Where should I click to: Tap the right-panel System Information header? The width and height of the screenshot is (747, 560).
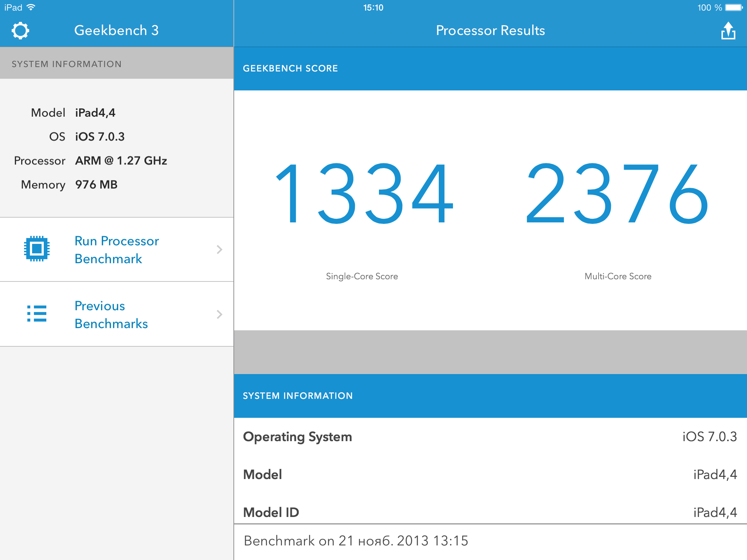pyautogui.click(x=298, y=396)
